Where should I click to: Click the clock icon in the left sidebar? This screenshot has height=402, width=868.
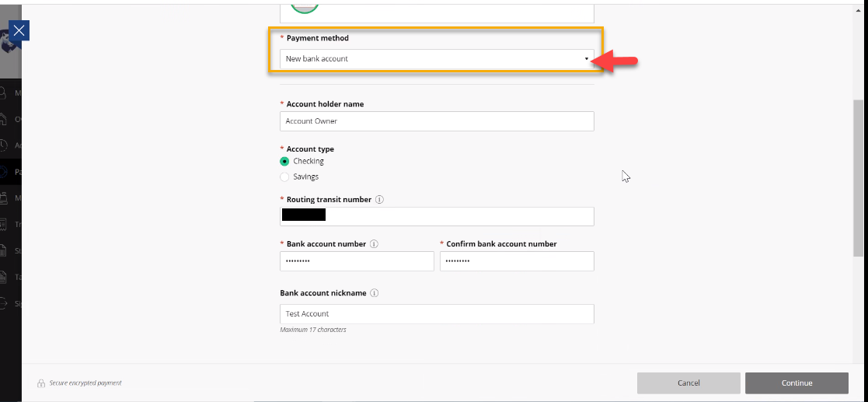pos(6,145)
